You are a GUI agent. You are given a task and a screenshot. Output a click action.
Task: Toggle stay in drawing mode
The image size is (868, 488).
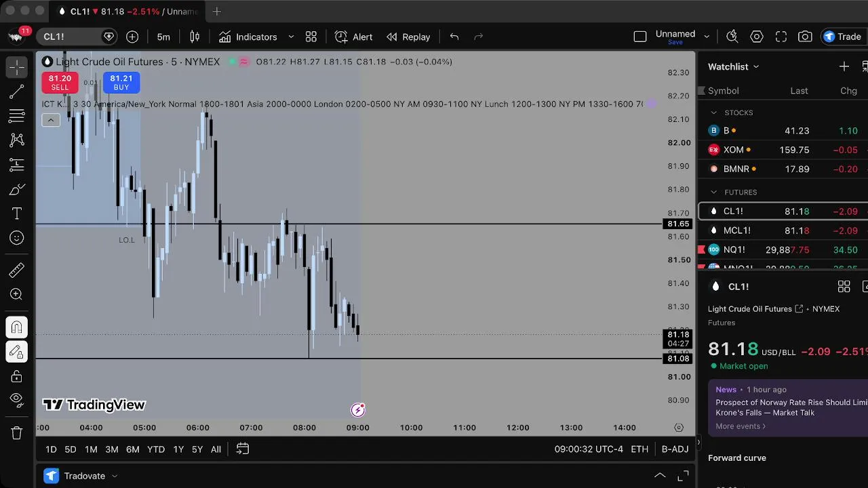coord(17,352)
